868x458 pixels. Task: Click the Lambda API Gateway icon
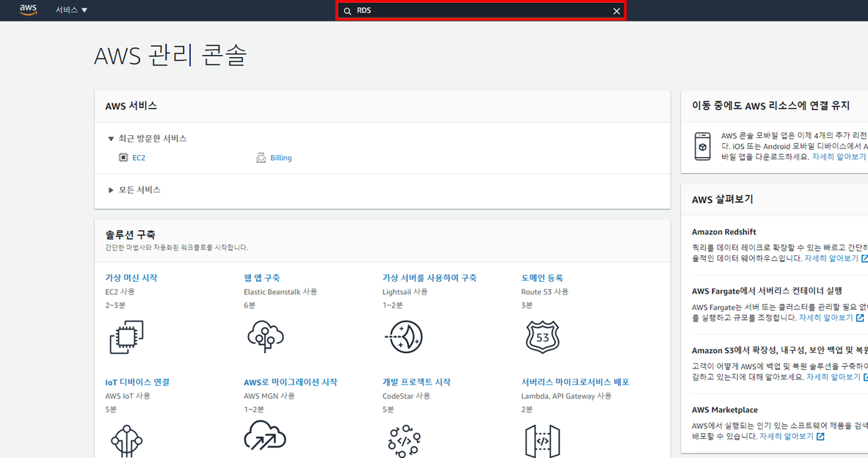tap(542, 441)
